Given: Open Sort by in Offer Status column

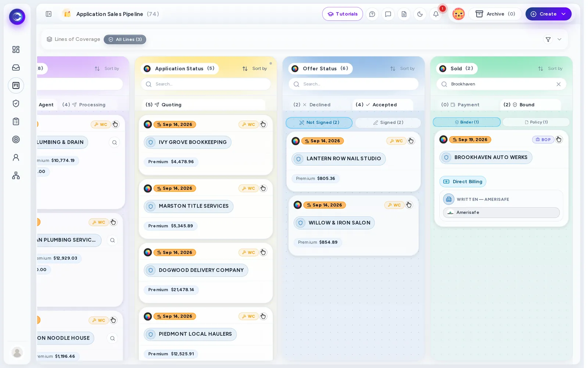Looking at the screenshot, I should 402,68.
